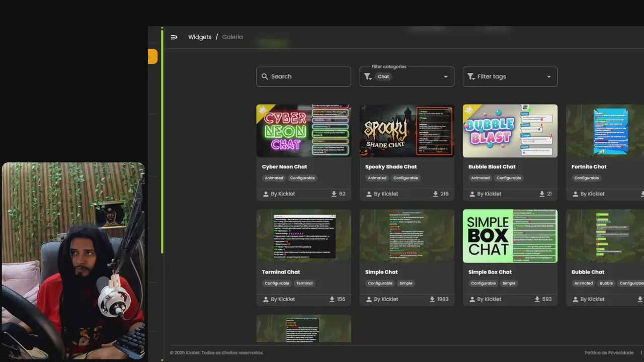Open the Simple Chat thumbnail

(407, 236)
